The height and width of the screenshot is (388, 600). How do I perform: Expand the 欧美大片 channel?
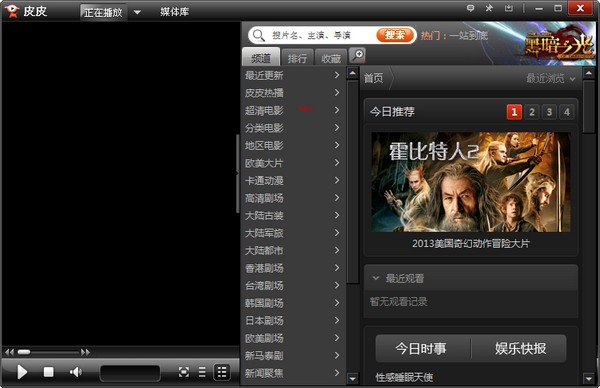tap(293, 163)
